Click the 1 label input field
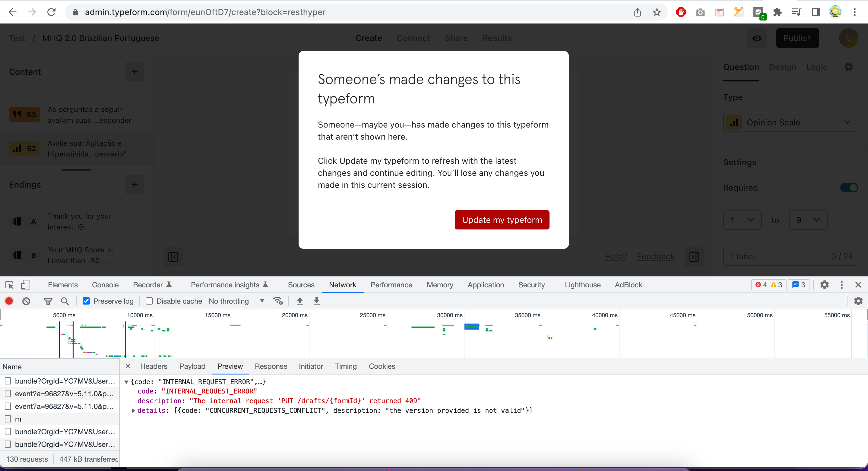This screenshot has width=868, height=471. [x=790, y=257]
